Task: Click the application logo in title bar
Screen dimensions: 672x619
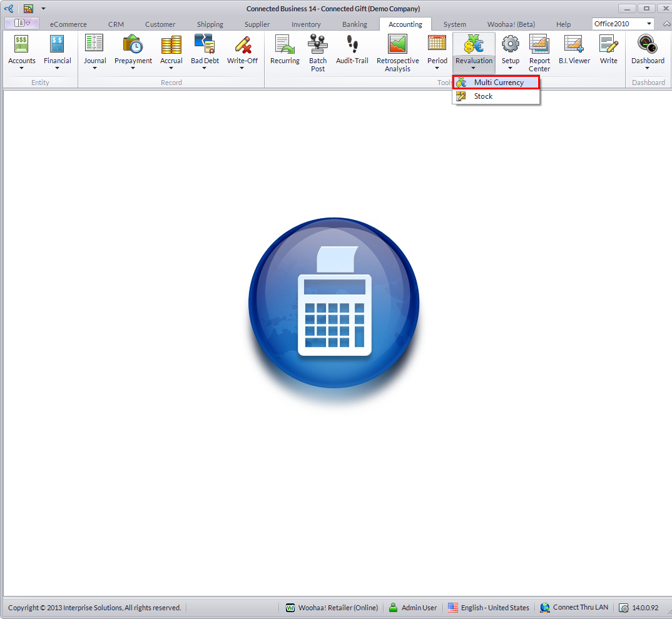Action: tap(9, 8)
